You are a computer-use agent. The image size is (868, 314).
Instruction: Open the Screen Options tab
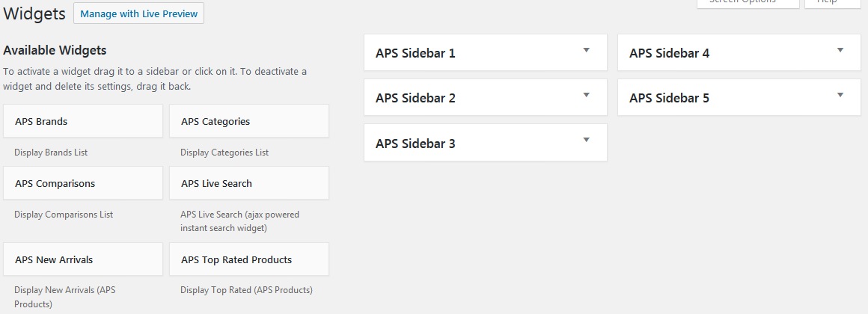[748, 3]
